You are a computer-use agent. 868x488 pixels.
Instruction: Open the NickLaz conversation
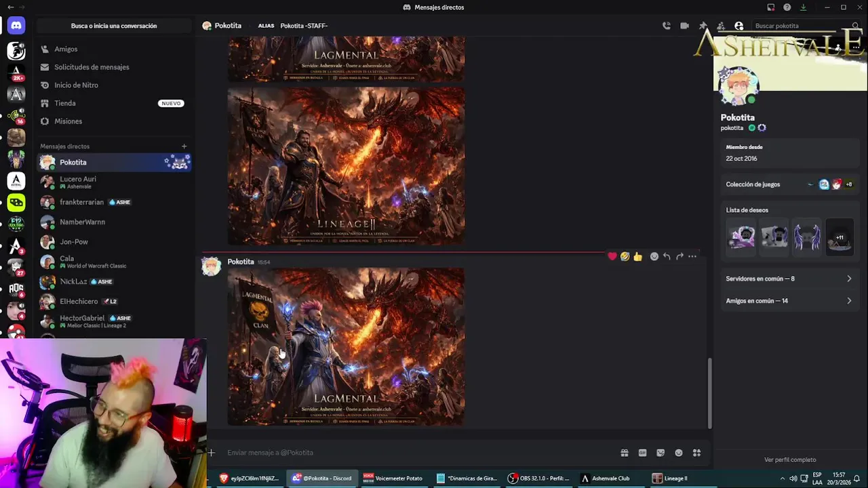(x=114, y=281)
